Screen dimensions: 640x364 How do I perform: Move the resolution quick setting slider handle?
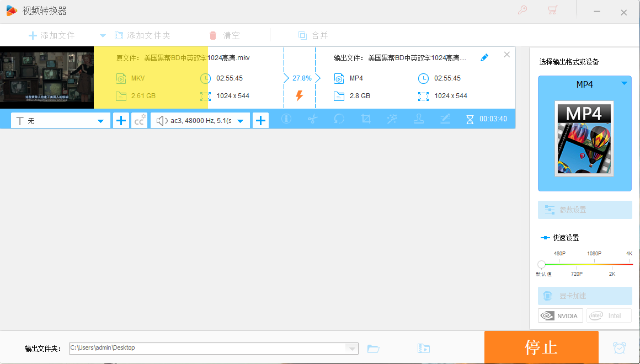[x=541, y=264]
